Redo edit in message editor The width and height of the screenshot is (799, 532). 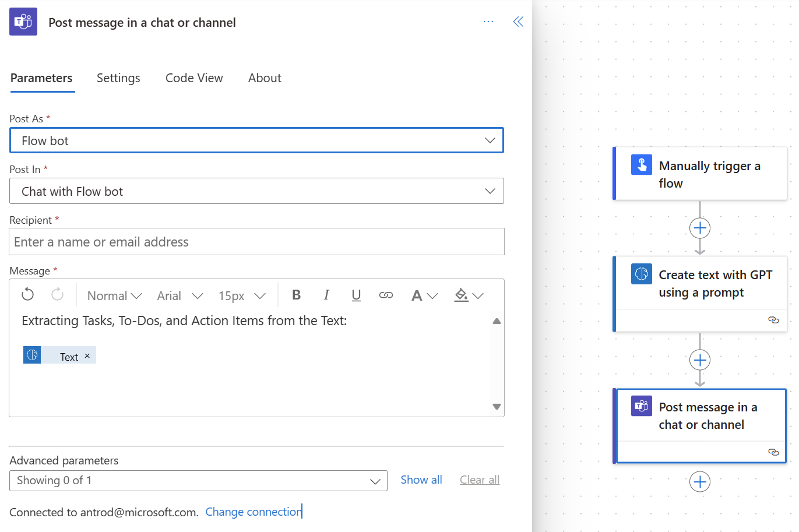(x=57, y=295)
